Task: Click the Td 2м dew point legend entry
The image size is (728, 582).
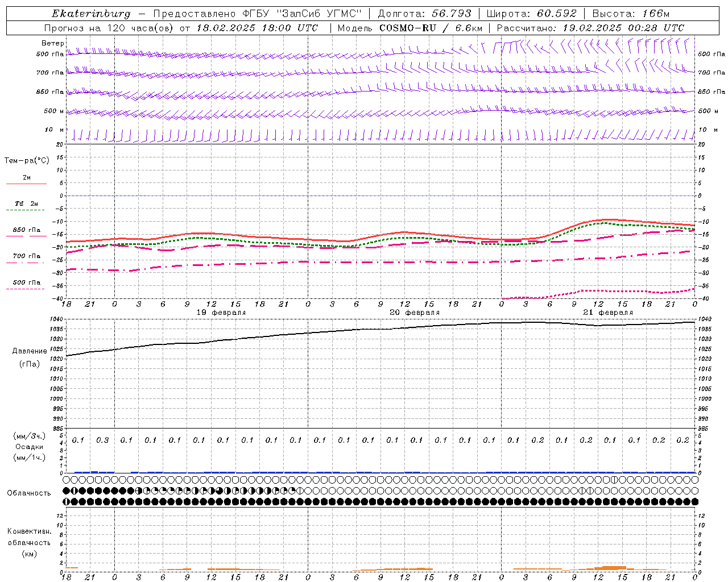Action: [27, 203]
